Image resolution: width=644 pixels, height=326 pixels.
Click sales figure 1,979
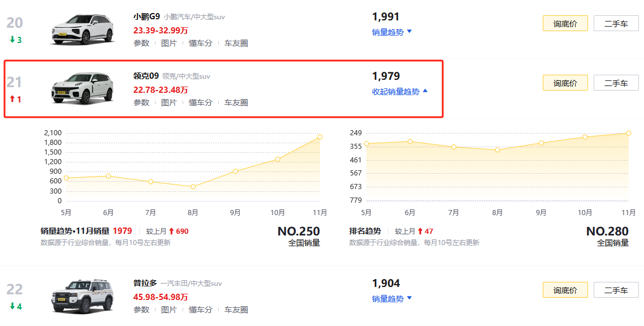(386, 76)
